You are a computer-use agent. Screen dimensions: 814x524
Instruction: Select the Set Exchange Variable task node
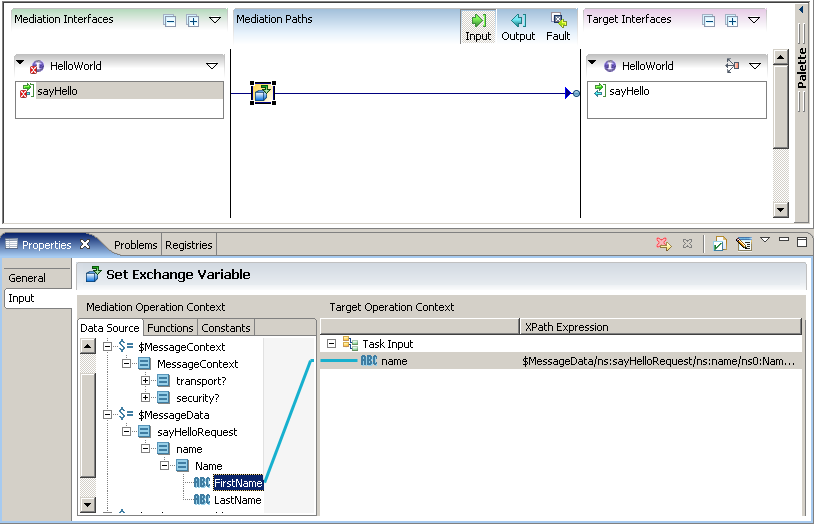tap(263, 93)
